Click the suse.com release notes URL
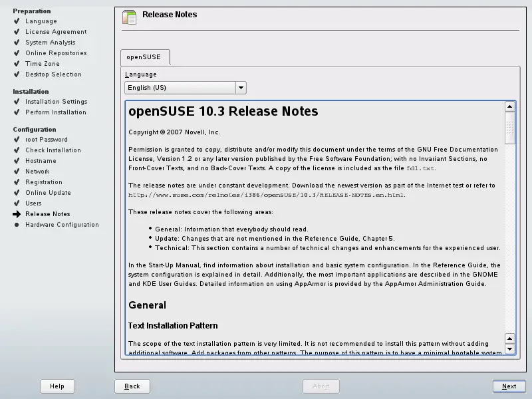 267,195
